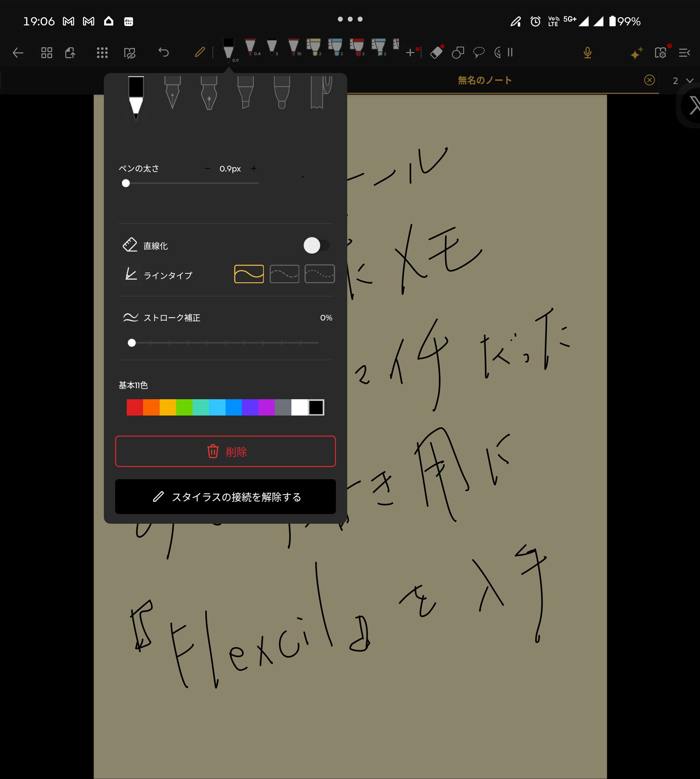Pick the black color swatch
This screenshot has height=779, width=700.
316,407
